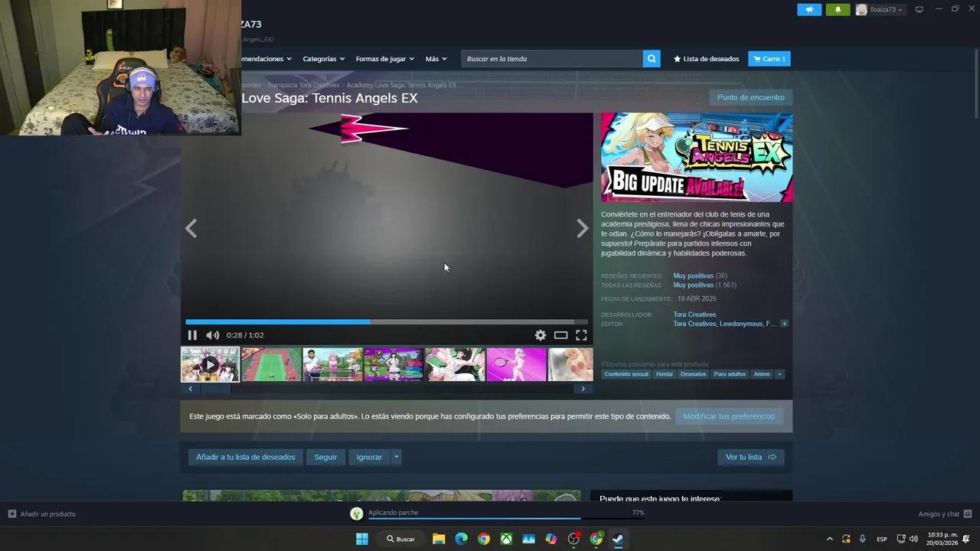Open the volume speaker tray icon
Screen dimensions: 980x551
click(913, 539)
